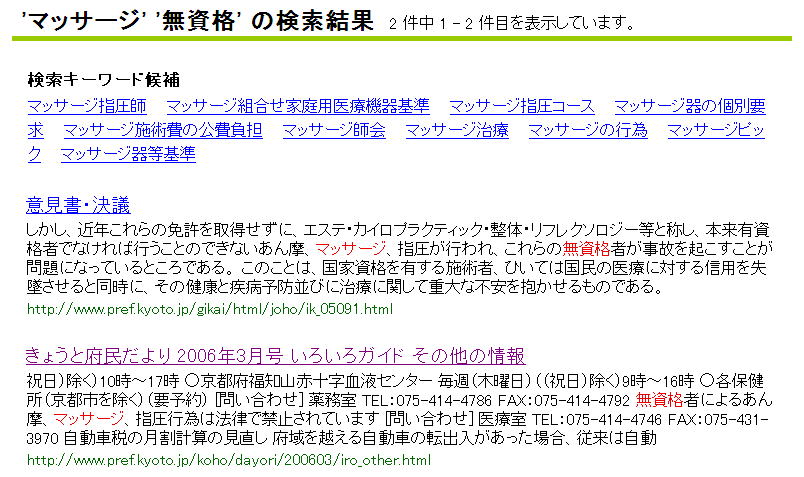
Task: Open the 意見書・決議 search result
Action: point(78,205)
